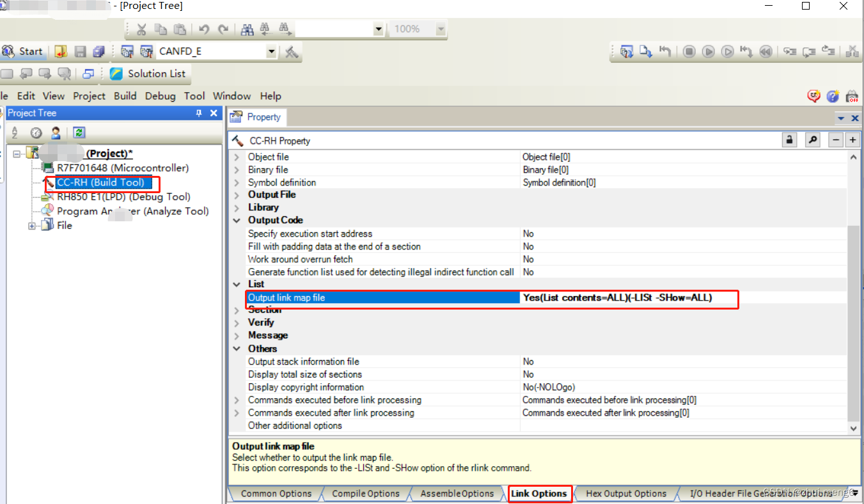Viewport: 864px width, 504px height.
Task: Click the Step In icon
Action: tap(790, 51)
